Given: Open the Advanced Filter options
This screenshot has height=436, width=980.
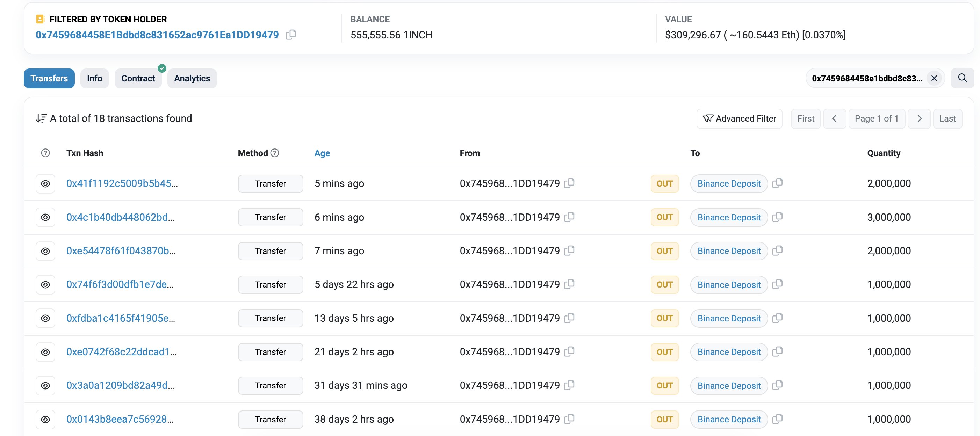Looking at the screenshot, I should (739, 118).
